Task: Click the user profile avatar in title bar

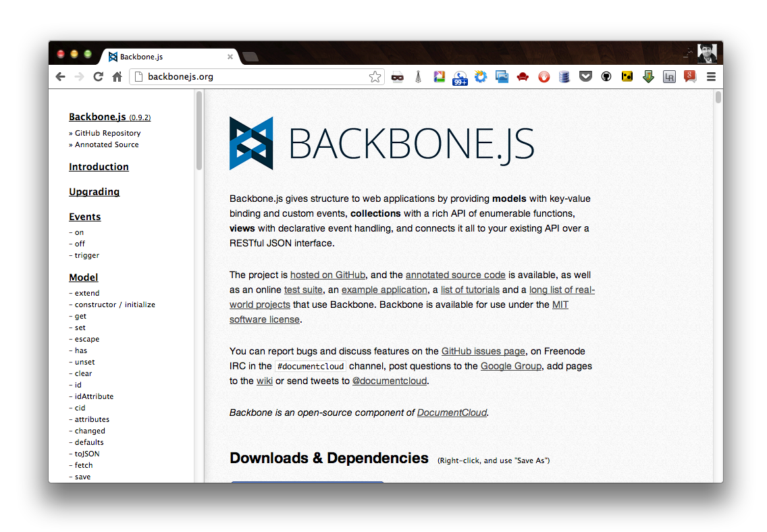Action: pyautogui.click(x=707, y=53)
